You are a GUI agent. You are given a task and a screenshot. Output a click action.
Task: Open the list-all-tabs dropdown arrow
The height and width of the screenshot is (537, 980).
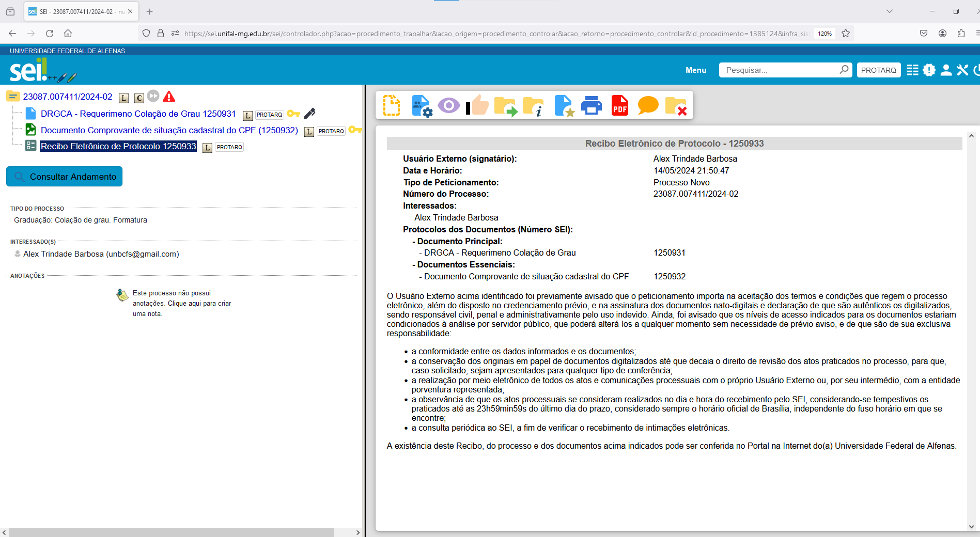coord(890,11)
